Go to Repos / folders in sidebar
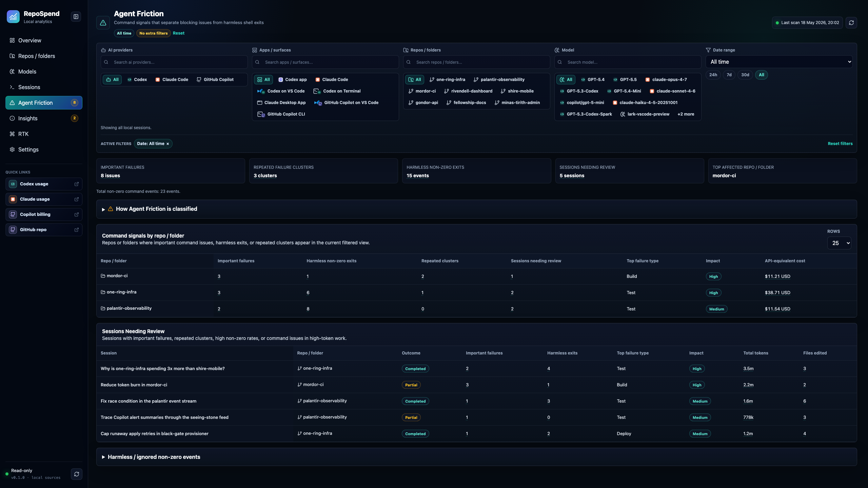868x488 pixels. click(x=44, y=56)
